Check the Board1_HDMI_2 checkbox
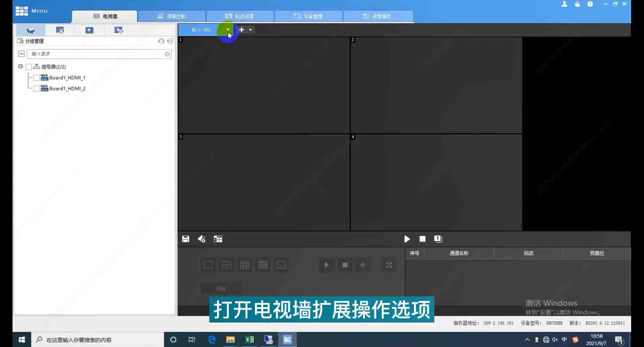Screen dimensions: 644x347 click(x=36, y=88)
